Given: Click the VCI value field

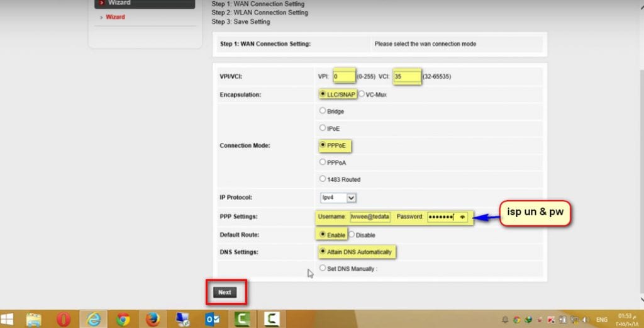Looking at the screenshot, I should click(407, 76).
